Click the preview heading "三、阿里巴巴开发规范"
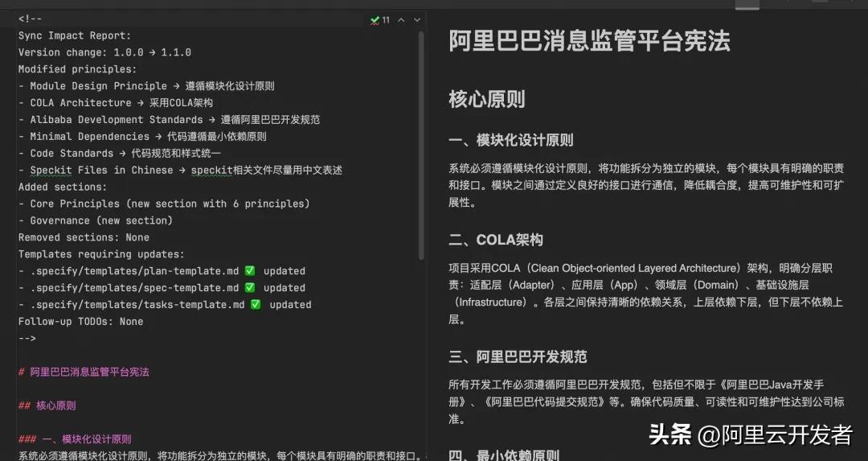 pos(518,357)
